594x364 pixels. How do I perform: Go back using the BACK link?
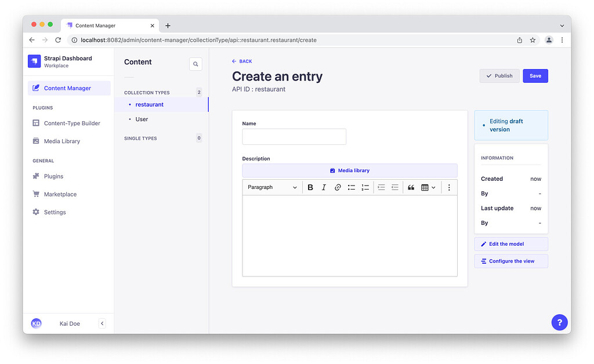point(242,61)
